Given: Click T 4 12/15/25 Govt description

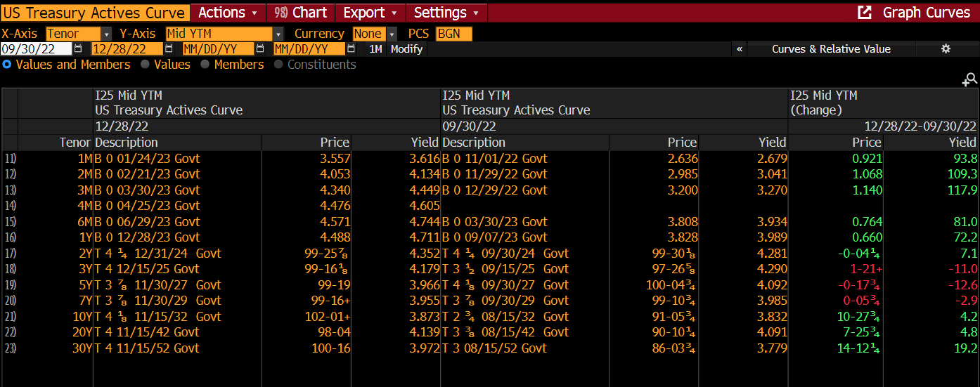Looking at the screenshot, I should click(148, 269).
